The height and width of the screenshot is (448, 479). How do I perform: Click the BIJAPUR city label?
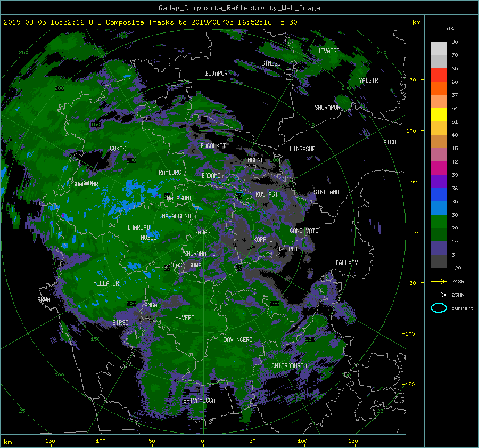click(x=216, y=74)
